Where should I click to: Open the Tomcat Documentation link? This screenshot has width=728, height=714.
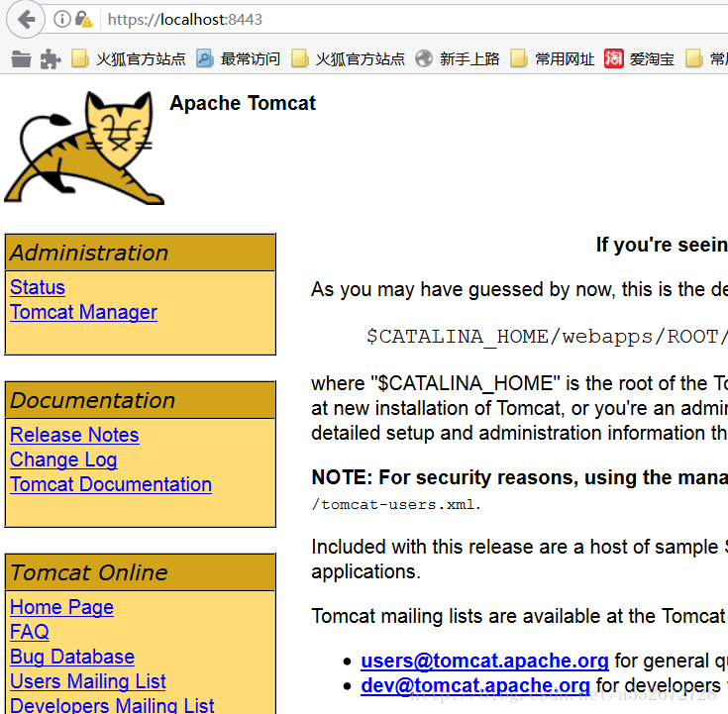[111, 484]
